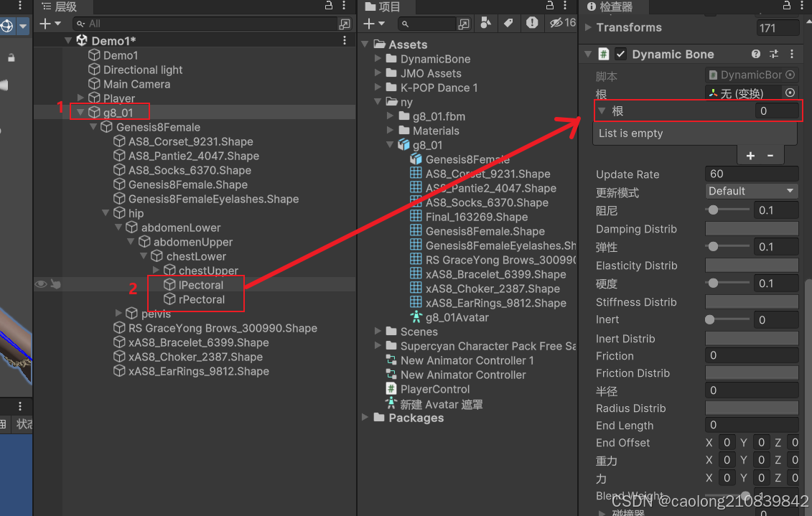
Task: Collapse the Genesis8Female hierarchy item
Action: click(93, 126)
